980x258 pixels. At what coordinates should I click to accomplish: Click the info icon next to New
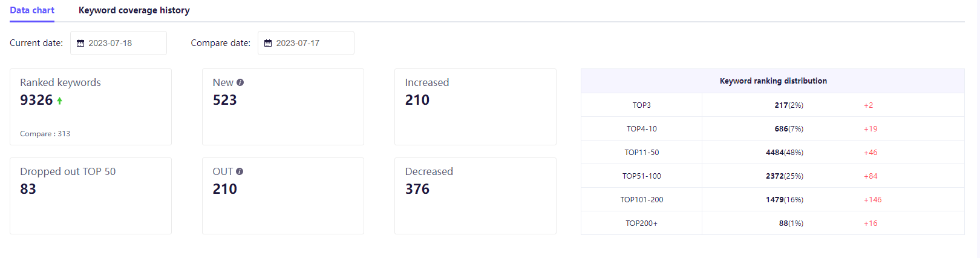pyautogui.click(x=240, y=82)
